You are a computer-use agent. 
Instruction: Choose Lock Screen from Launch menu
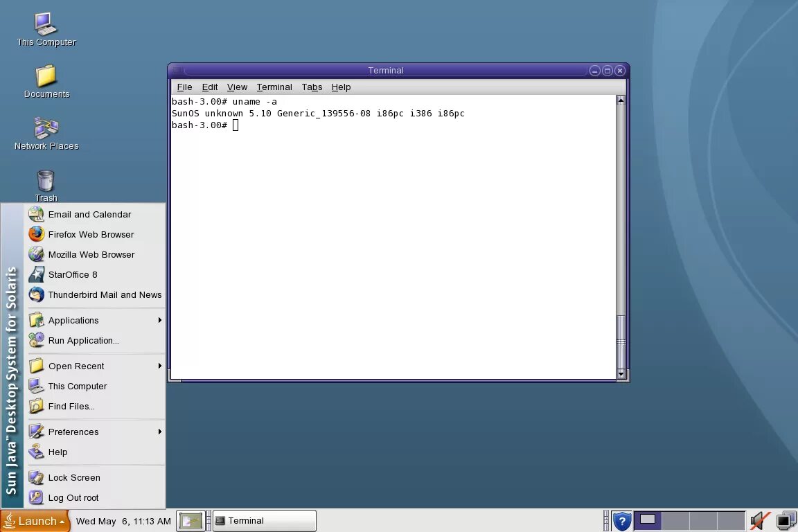point(95,477)
